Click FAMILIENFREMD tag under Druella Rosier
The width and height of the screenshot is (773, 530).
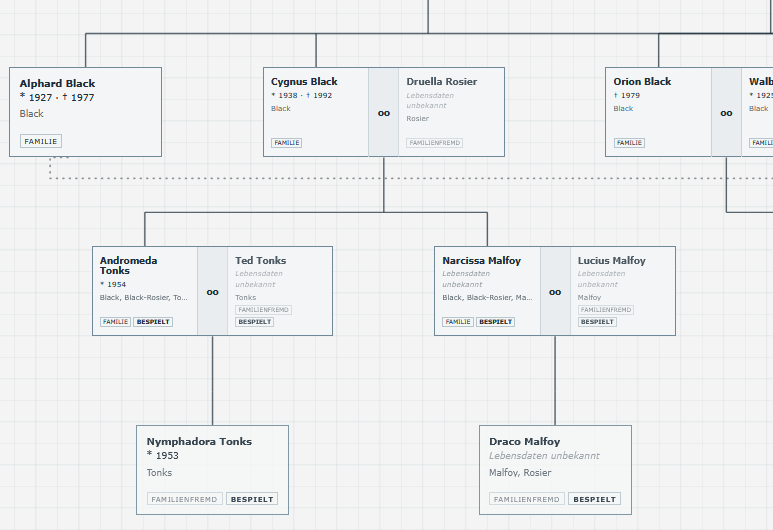pyautogui.click(x=434, y=142)
